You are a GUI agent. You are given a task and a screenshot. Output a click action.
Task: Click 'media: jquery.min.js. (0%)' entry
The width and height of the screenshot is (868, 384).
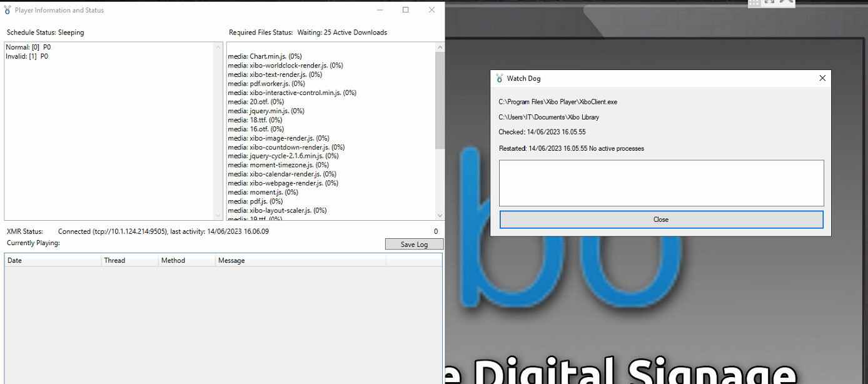click(266, 111)
